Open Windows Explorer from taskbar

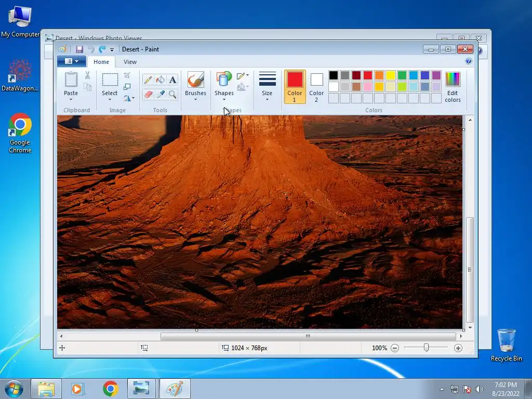click(46, 389)
